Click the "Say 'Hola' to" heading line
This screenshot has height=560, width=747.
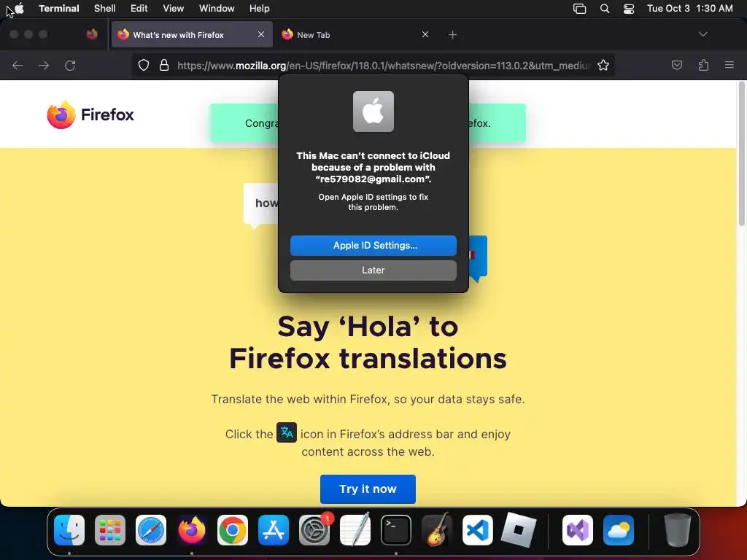coord(368,327)
